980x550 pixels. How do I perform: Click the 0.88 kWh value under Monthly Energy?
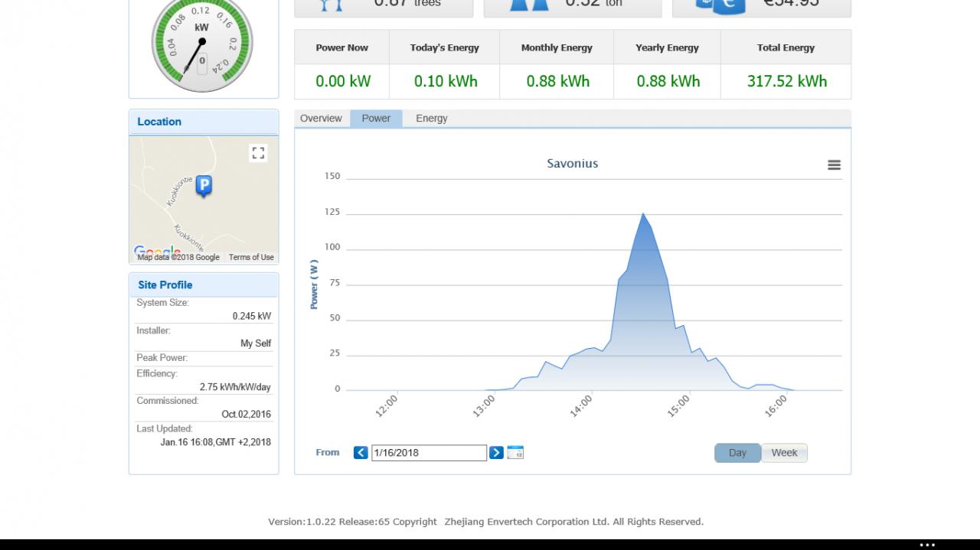tap(557, 81)
